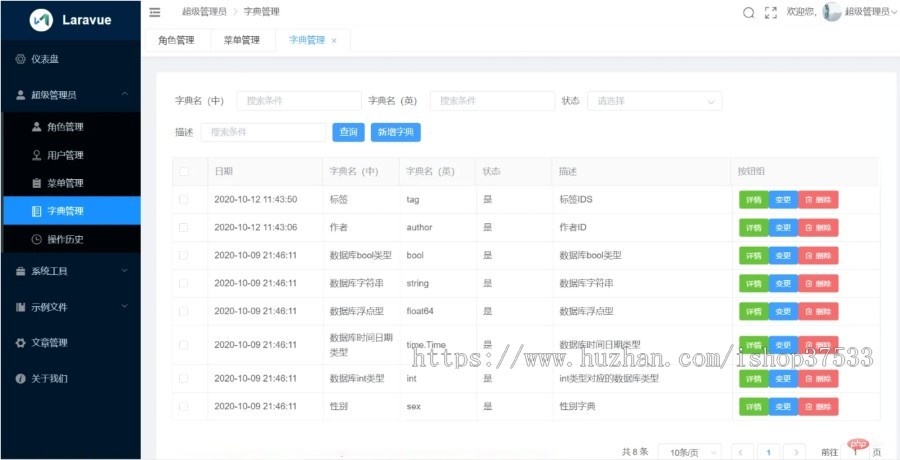
Task: Select page 1 in pagination
Action: pos(769,452)
